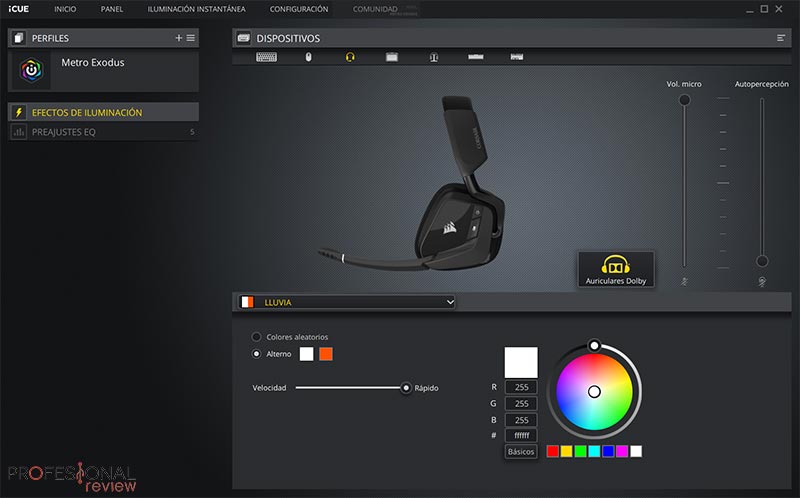Viewport: 800px width, 498px height.
Task: Click the large white color preview box
Action: (521, 362)
